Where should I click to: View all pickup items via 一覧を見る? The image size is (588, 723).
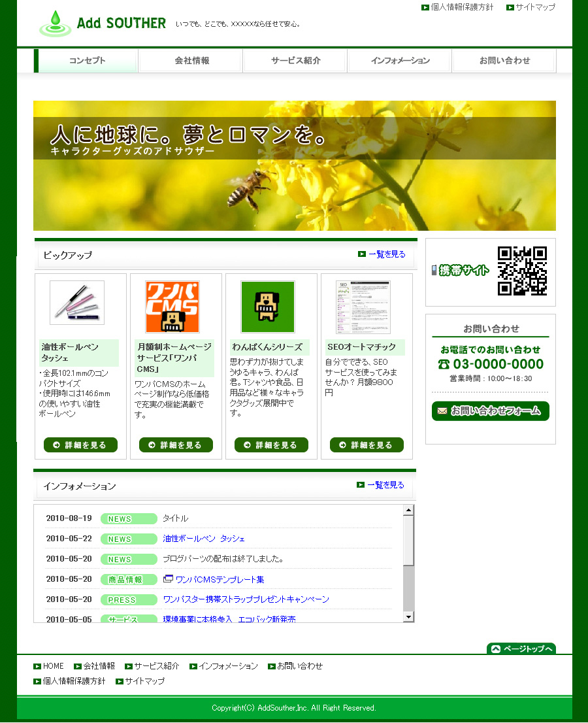(x=386, y=254)
